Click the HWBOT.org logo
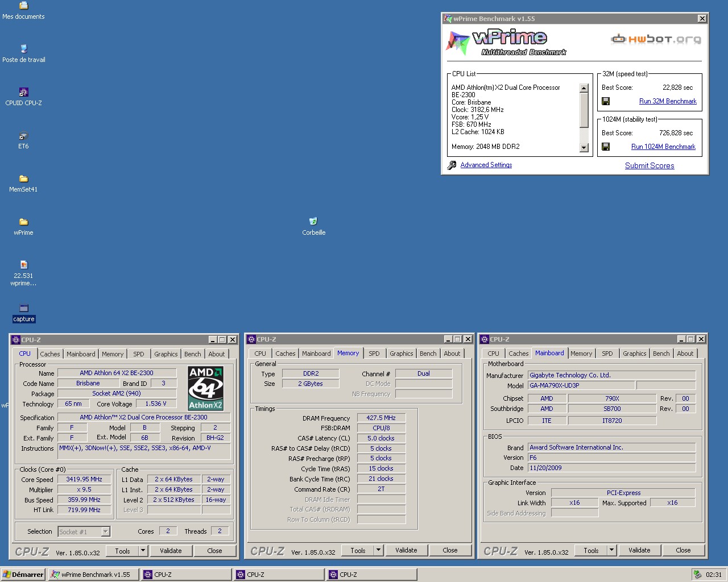 click(656, 39)
